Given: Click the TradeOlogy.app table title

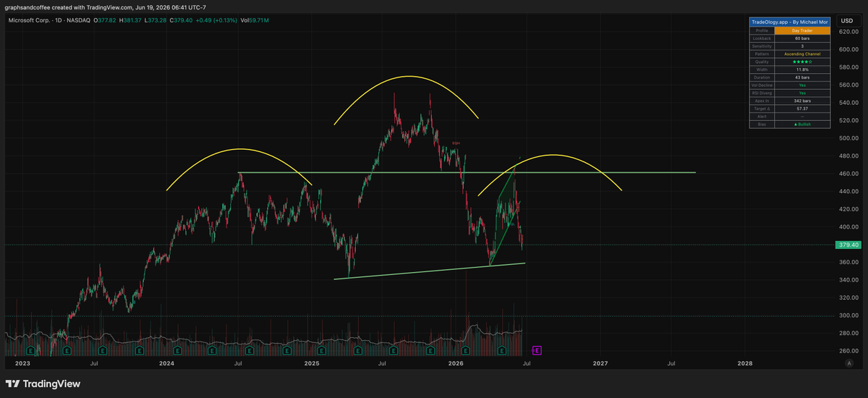Looking at the screenshot, I should 791,22.
